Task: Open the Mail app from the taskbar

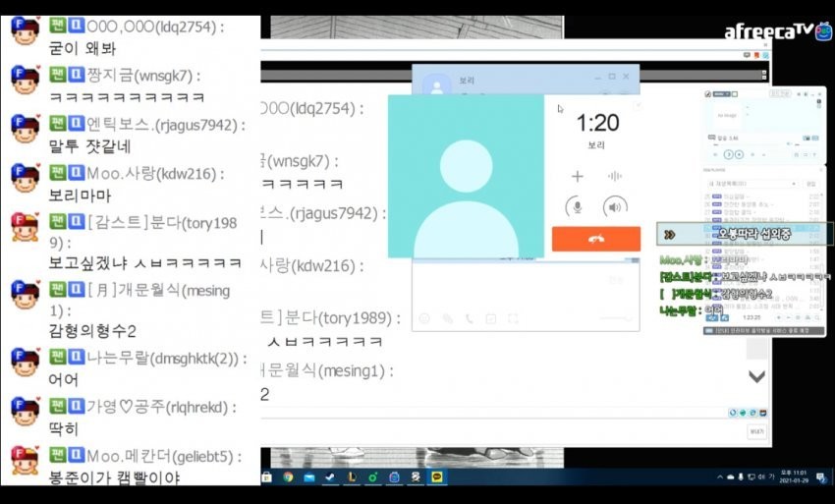Action: [309, 476]
